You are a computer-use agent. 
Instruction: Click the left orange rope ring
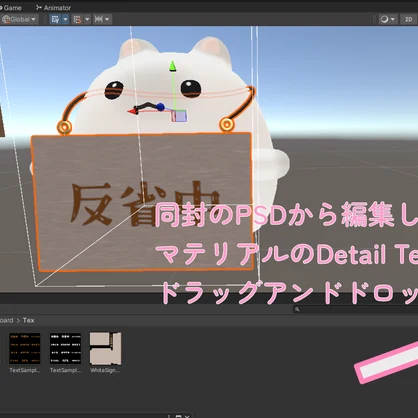click(x=64, y=127)
